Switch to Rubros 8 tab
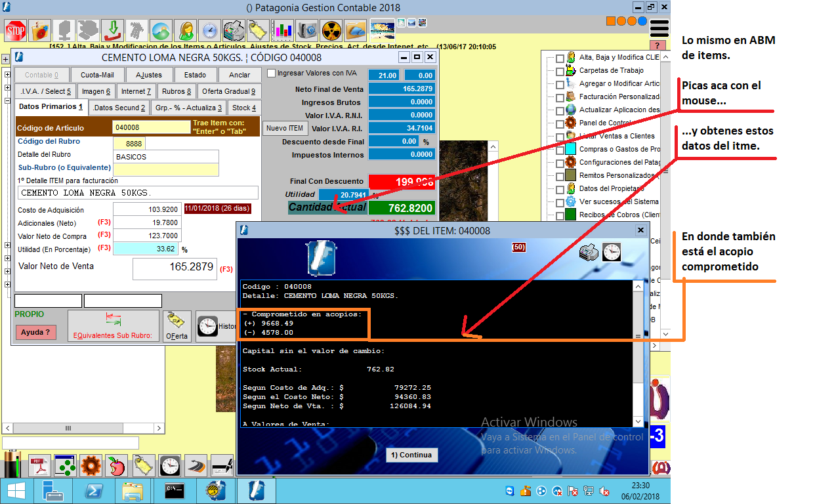Image resolution: width=815 pixels, height=504 pixels. coord(177,91)
